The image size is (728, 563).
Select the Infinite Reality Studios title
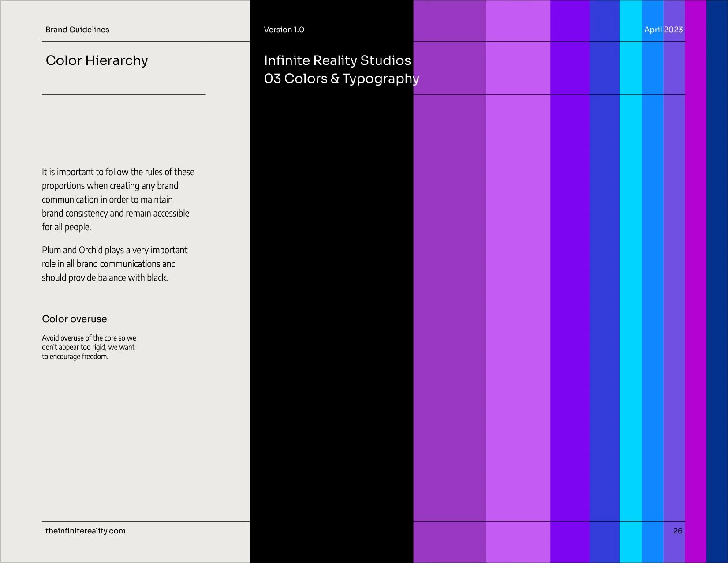337,60
